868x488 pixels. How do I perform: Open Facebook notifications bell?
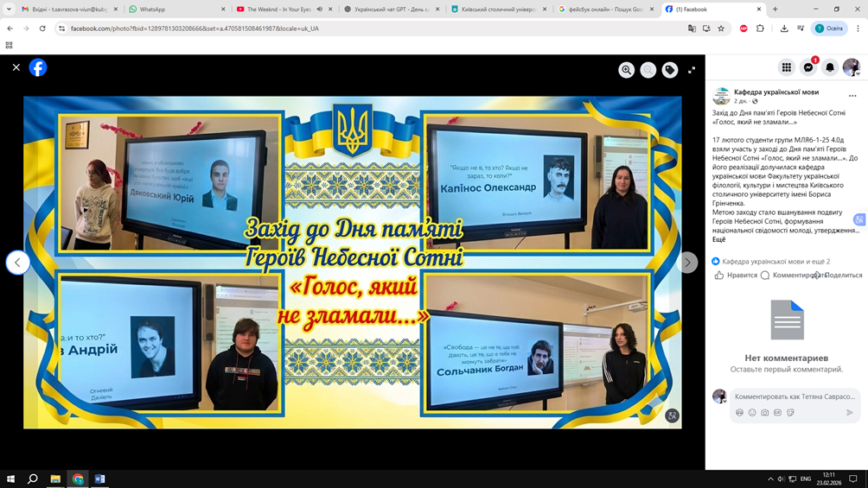(830, 67)
